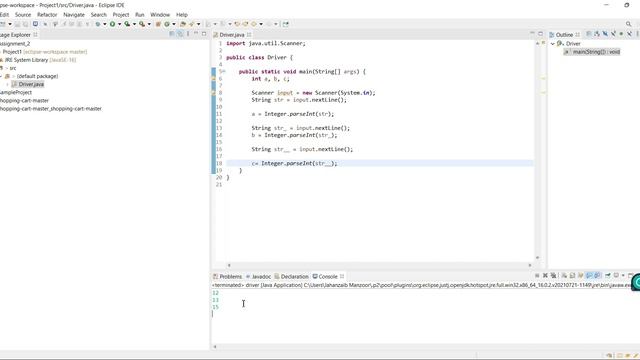This screenshot has width=640, height=360.
Task: Toggle Scroll Lock in Console
Action: [572, 276]
